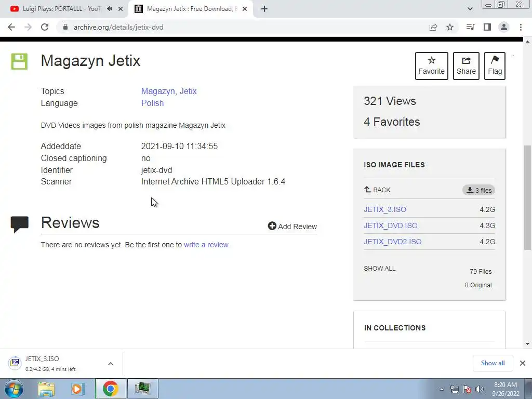This screenshot has height=399, width=532.
Task: Download JETIX_DVD2.ISO file
Action: click(x=393, y=242)
